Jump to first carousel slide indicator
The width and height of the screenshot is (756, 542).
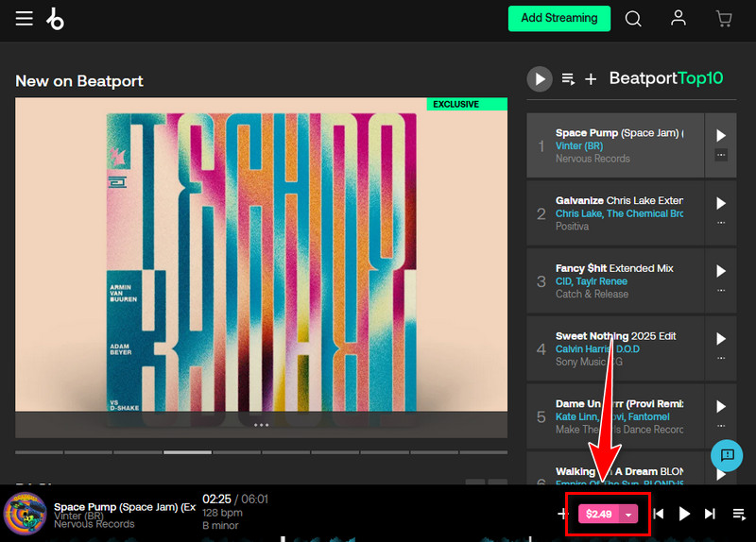39,452
